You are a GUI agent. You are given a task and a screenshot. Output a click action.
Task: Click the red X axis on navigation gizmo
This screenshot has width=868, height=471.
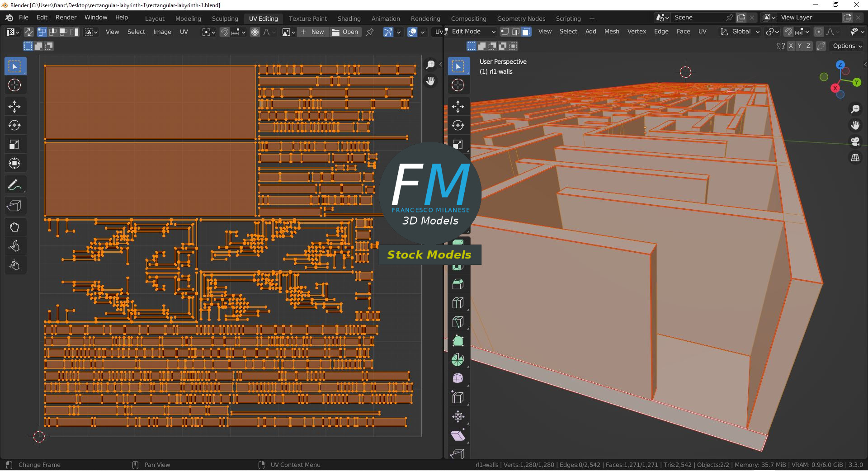click(x=835, y=88)
